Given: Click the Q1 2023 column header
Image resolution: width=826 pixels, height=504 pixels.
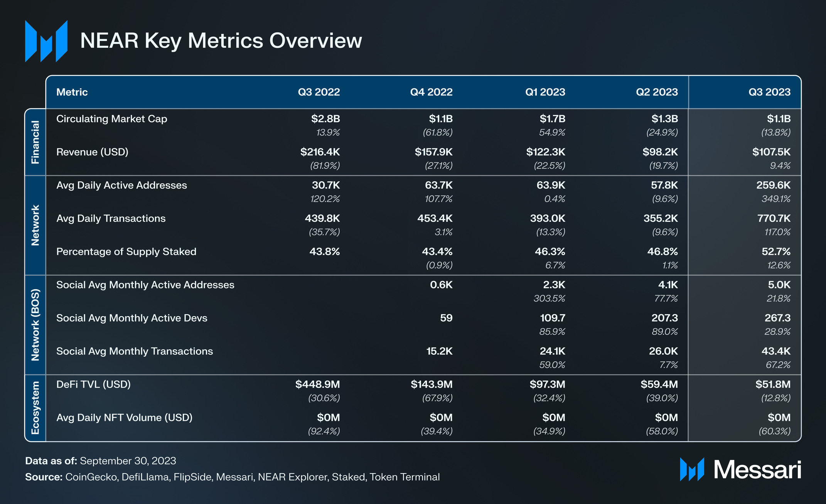Looking at the screenshot, I should [x=545, y=92].
